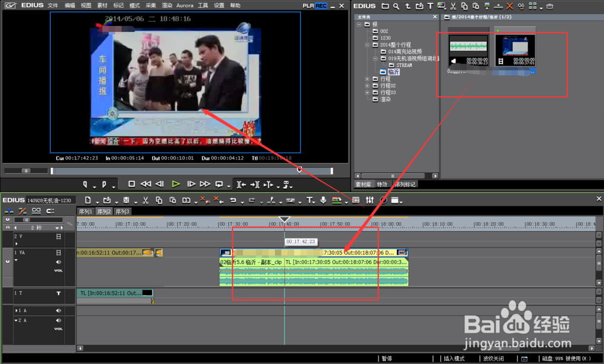The image size is (604, 364).
Task: Toggle video mute on 1 VA track
Action: pyautogui.click(x=59, y=253)
